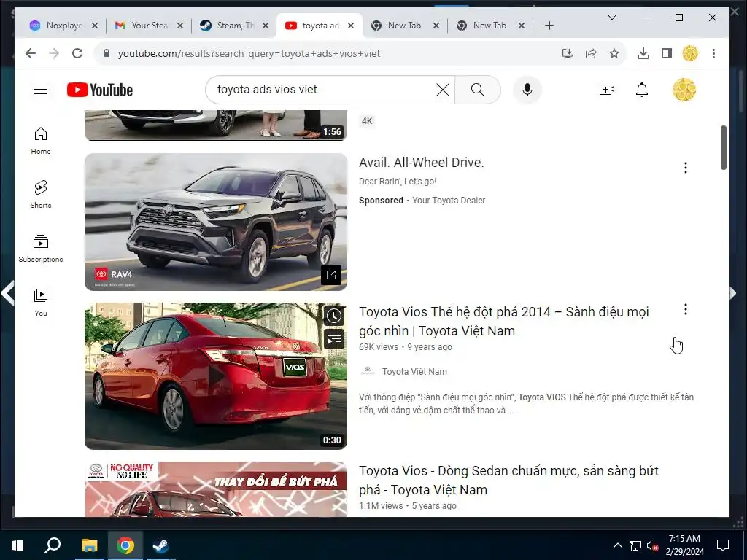Close the Steam tab
Image resolution: width=747 pixels, height=560 pixels.
(266, 26)
